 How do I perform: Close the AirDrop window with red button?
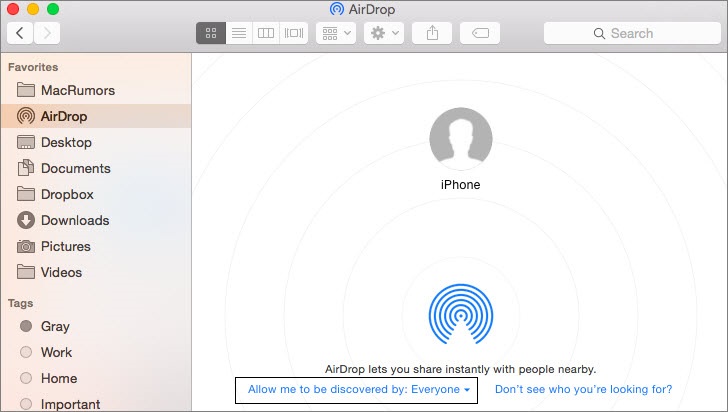(13, 9)
